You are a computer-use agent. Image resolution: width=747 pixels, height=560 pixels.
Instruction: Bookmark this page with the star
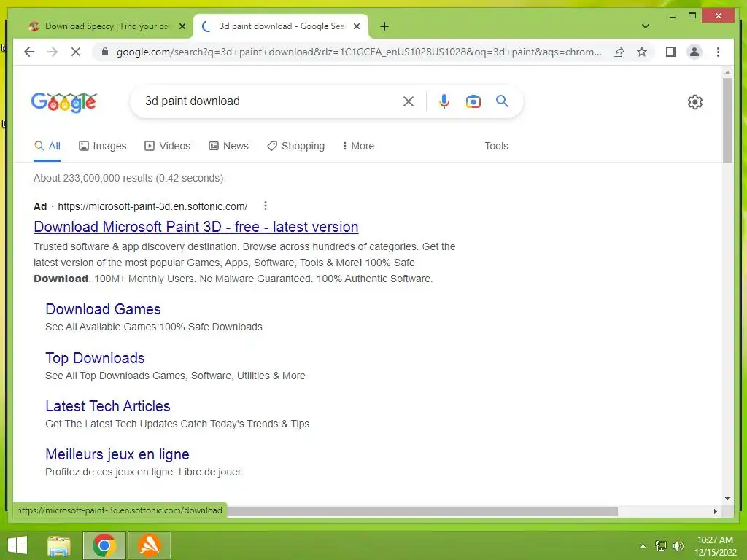[x=642, y=52]
